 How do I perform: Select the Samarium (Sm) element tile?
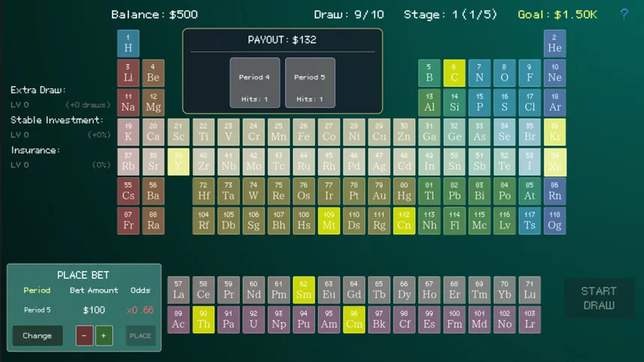[x=303, y=290]
